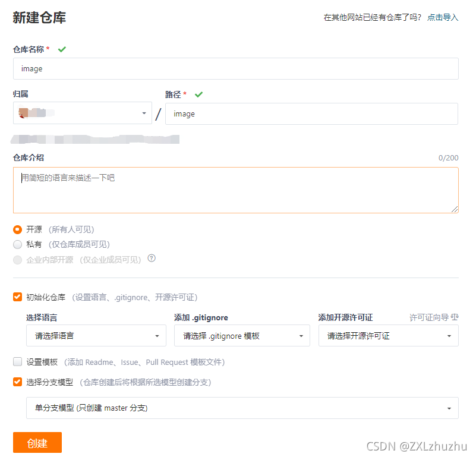Uncheck the 选择分支模型 checkbox

(x=18, y=382)
